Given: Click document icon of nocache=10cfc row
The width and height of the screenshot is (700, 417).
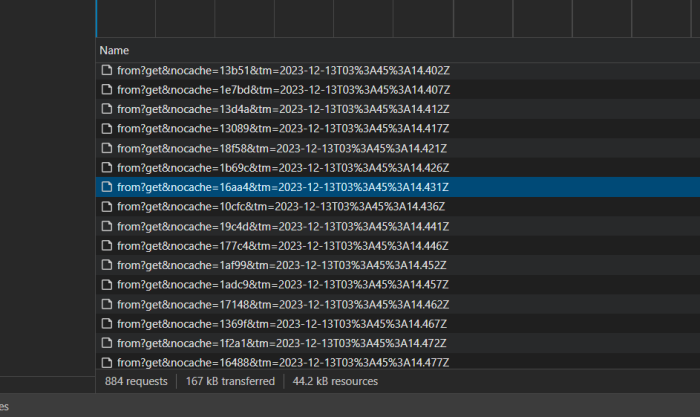Looking at the screenshot, I should click(x=107, y=206).
